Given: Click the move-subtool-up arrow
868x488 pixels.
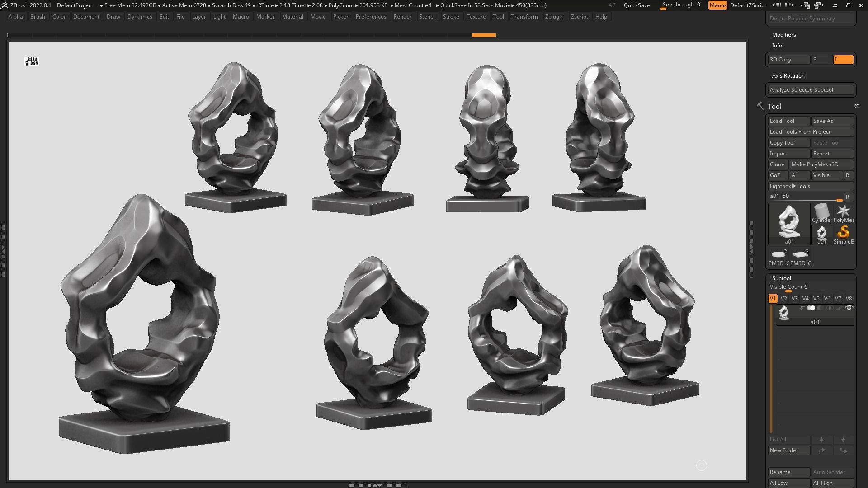Looking at the screenshot, I should 821,440.
